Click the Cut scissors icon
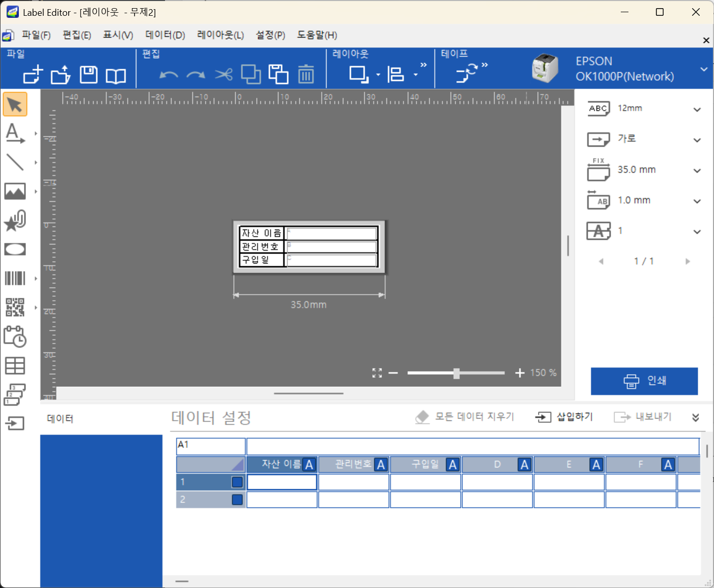714x588 pixels. coord(224,75)
